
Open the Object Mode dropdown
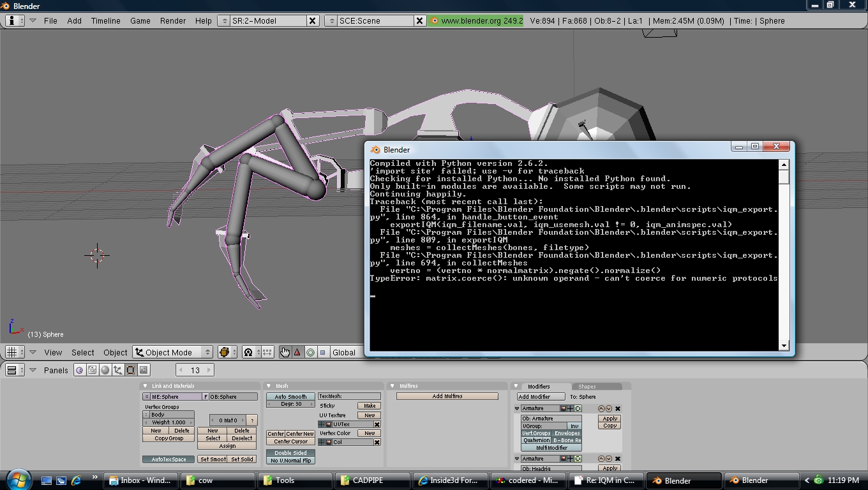[172, 352]
